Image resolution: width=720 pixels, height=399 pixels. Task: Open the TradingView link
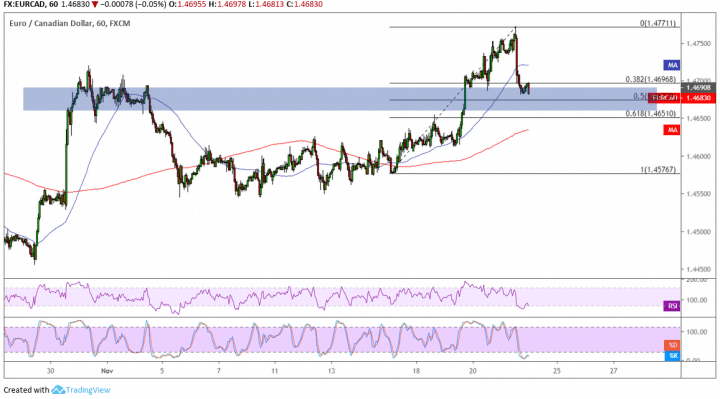88,390
